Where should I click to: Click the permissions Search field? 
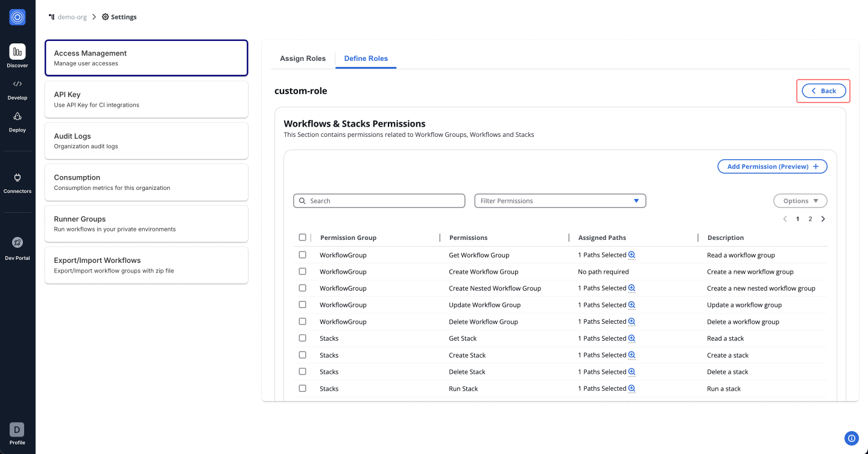tap(379, 201)
